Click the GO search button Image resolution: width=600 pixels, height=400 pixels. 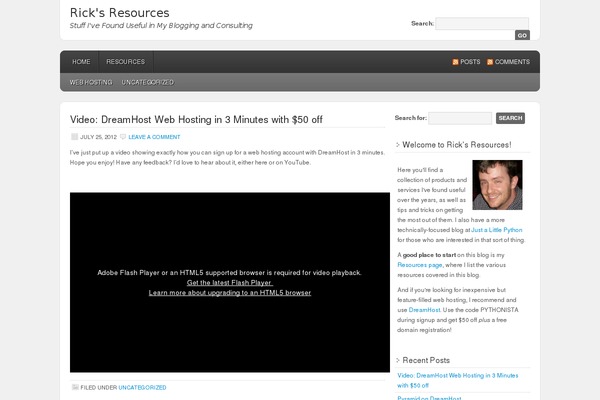click(522, 35)
